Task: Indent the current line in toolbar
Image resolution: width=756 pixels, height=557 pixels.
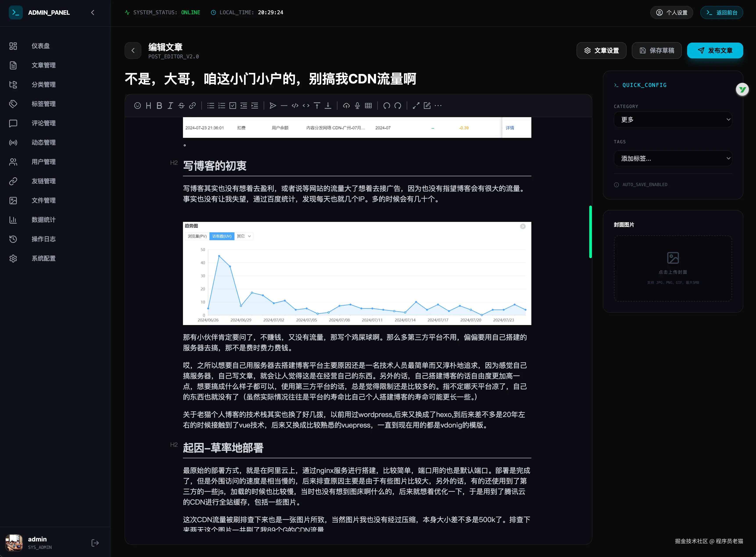Action: click(255, 106)
